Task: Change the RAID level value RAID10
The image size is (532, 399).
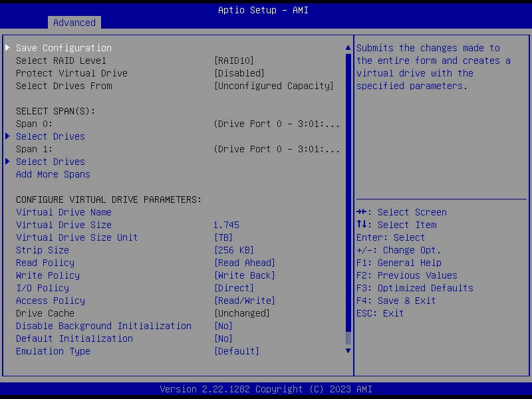Action: coord(234,61)
